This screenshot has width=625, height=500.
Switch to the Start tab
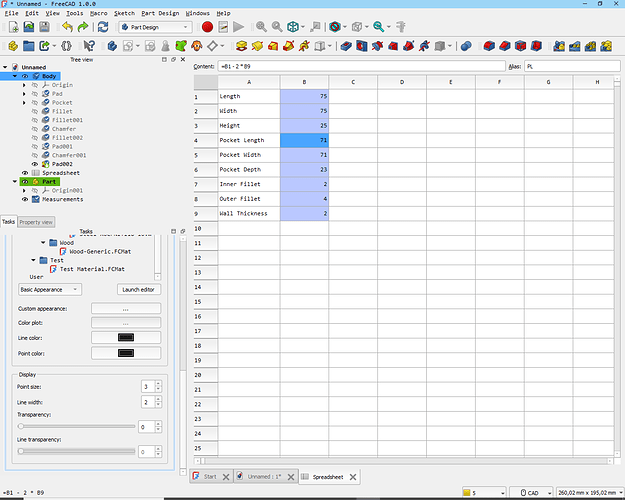coord(210,476)
